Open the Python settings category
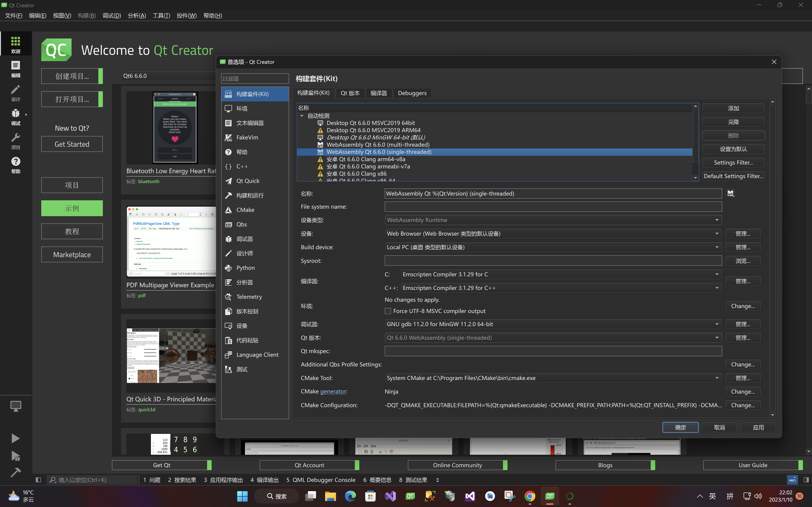 point(245,268)
